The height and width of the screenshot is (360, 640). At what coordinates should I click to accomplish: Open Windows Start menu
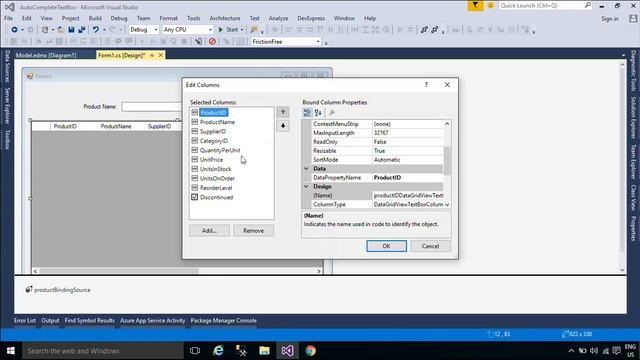(11, 351)
